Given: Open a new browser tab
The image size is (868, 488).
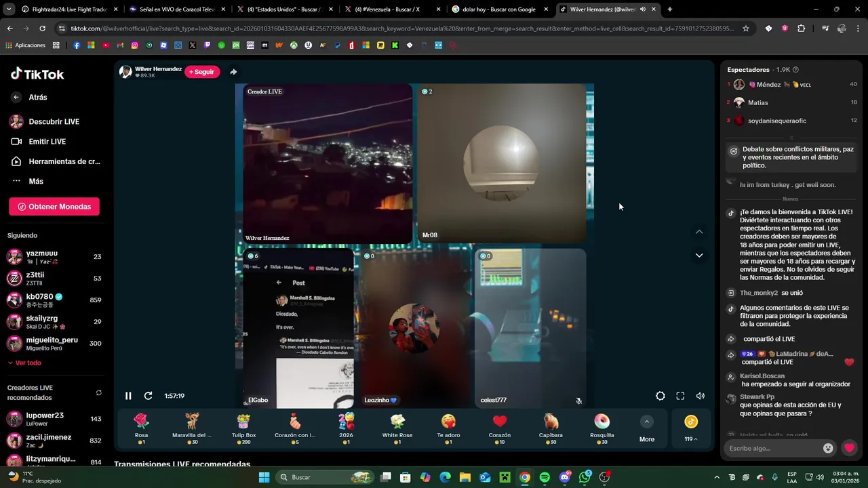Looking at the screenshot, I should point(670,9).
